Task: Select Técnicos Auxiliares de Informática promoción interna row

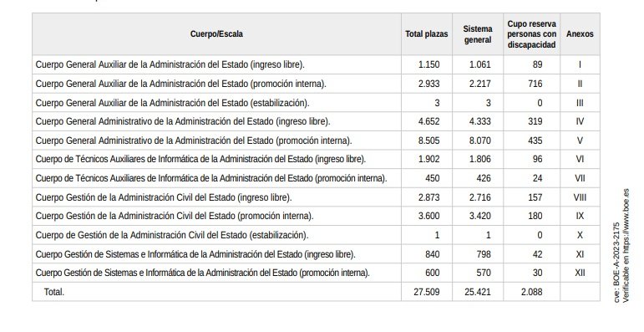Action: point(211,179)
